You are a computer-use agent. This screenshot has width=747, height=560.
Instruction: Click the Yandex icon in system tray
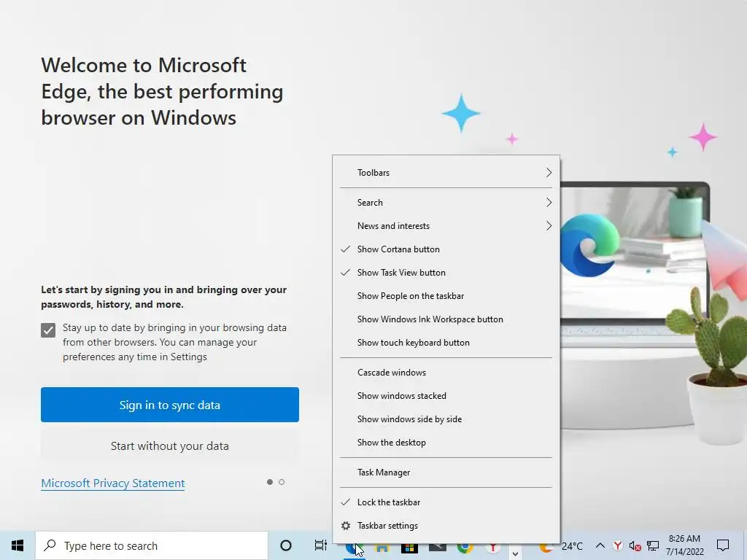[617, 545]
